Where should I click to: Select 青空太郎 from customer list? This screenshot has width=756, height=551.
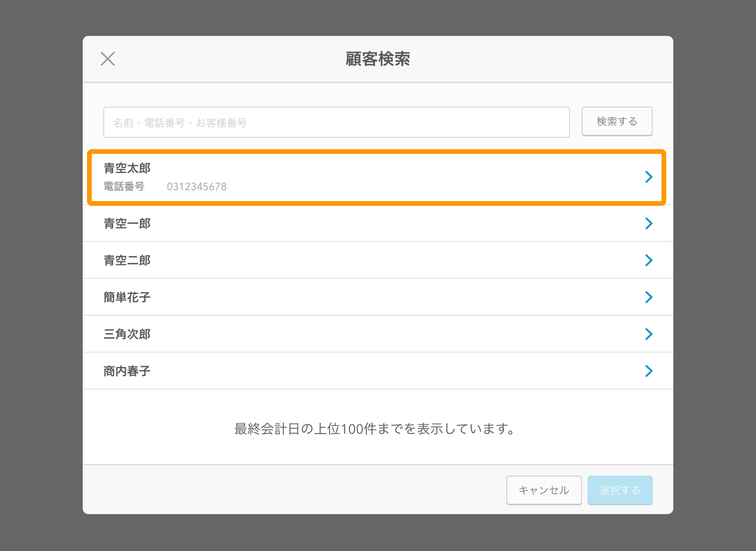[378, 178]
